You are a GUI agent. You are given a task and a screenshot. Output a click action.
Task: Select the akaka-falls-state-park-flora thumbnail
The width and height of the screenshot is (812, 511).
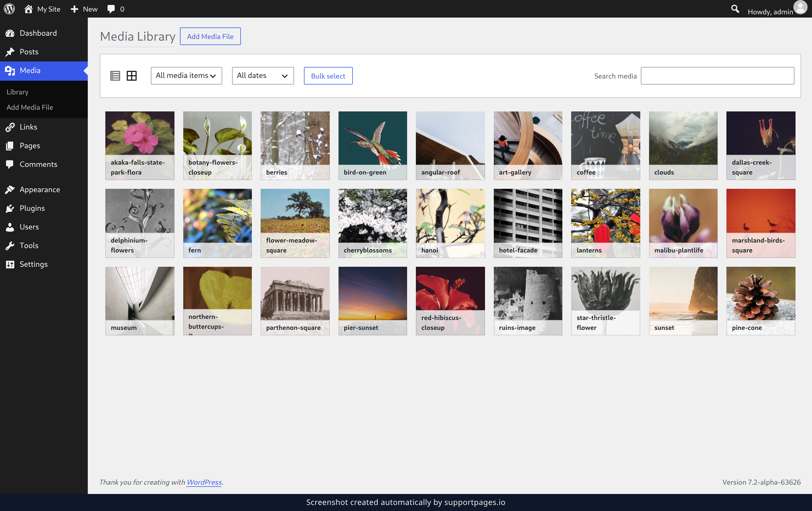pos(140,145)
